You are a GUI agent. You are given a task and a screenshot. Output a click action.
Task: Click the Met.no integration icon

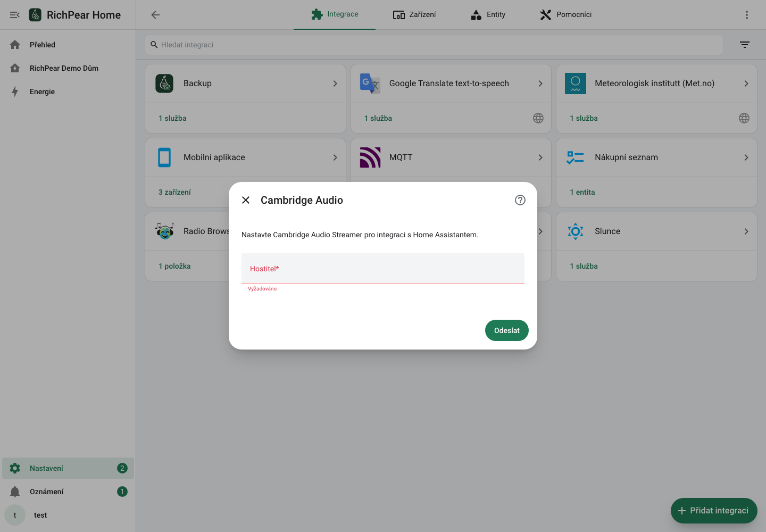pos(576,84)
